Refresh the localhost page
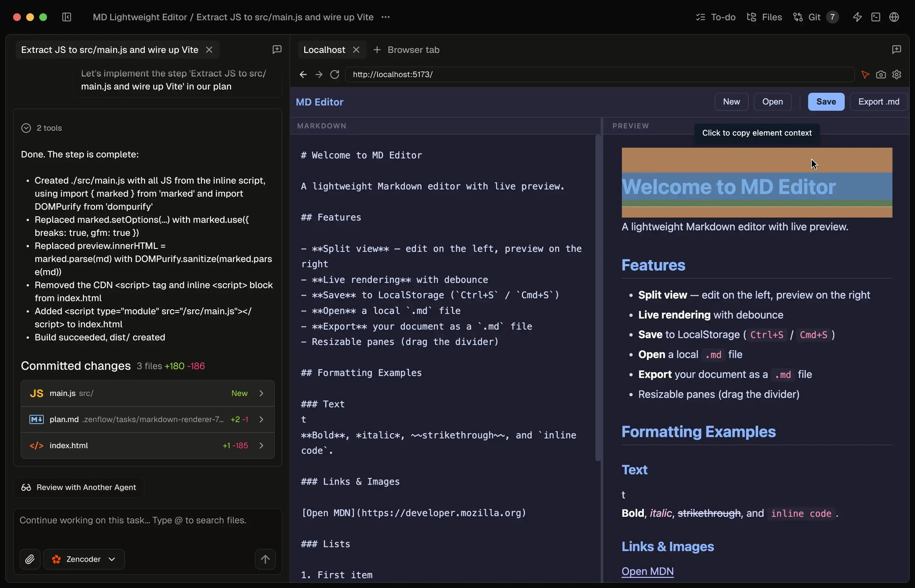This screenshot has height=588, width=915. [x=335, y=74]
